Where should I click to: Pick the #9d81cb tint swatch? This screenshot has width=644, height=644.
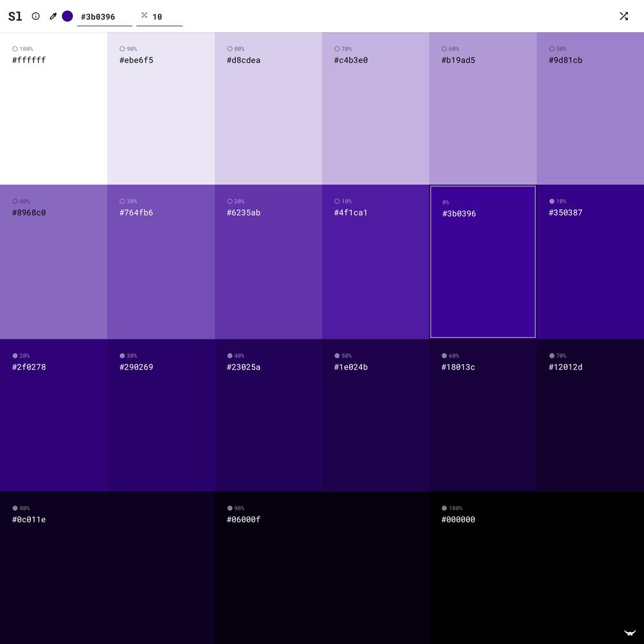(x=590, y=108)
